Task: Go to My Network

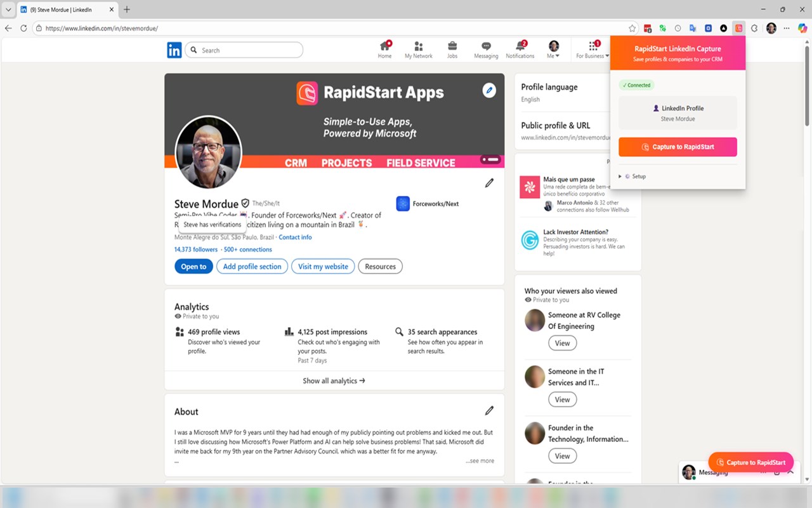Action: point(419,50)
